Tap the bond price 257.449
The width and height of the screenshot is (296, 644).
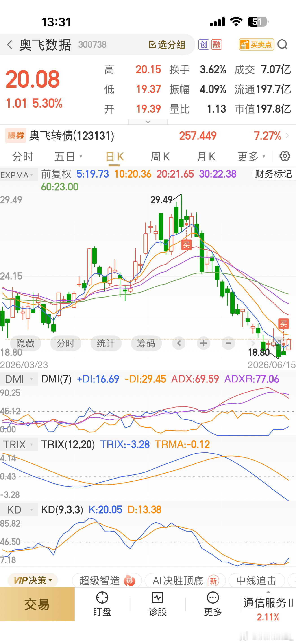tap(198, 136)
